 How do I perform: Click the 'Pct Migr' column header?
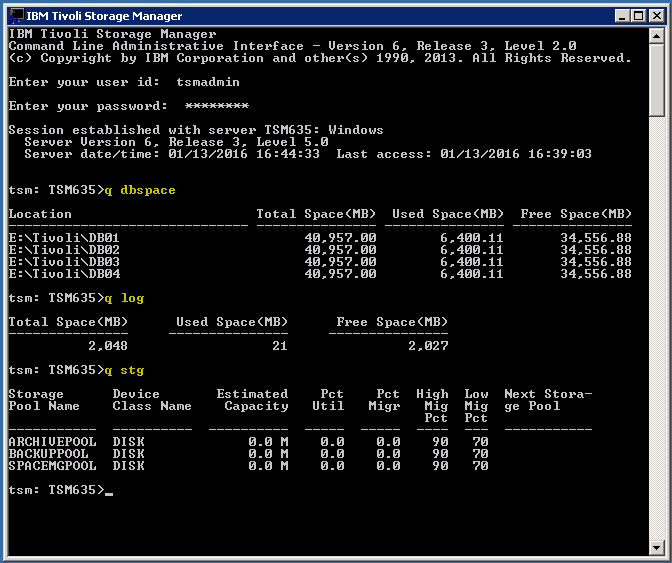pyautogui.click(x=384, y=400)
